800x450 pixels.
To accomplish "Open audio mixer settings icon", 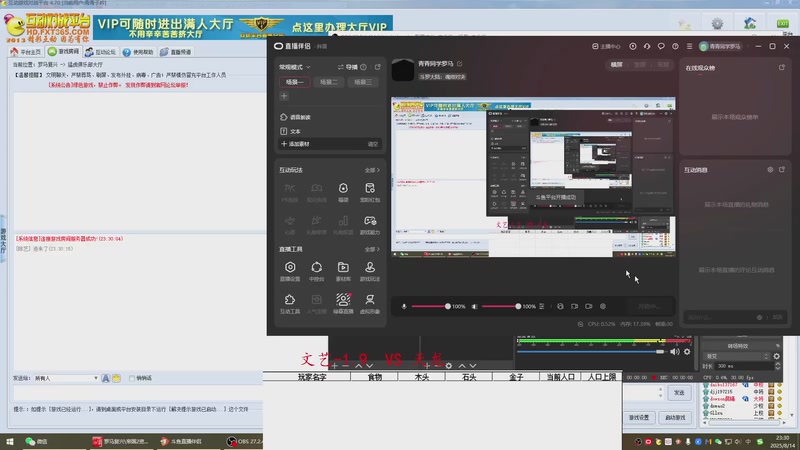I will pyautogui.click(x=541, y=306).
